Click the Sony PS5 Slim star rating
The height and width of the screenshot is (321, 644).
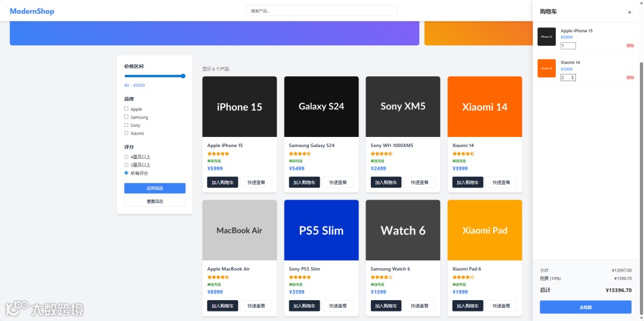(300, 277)
